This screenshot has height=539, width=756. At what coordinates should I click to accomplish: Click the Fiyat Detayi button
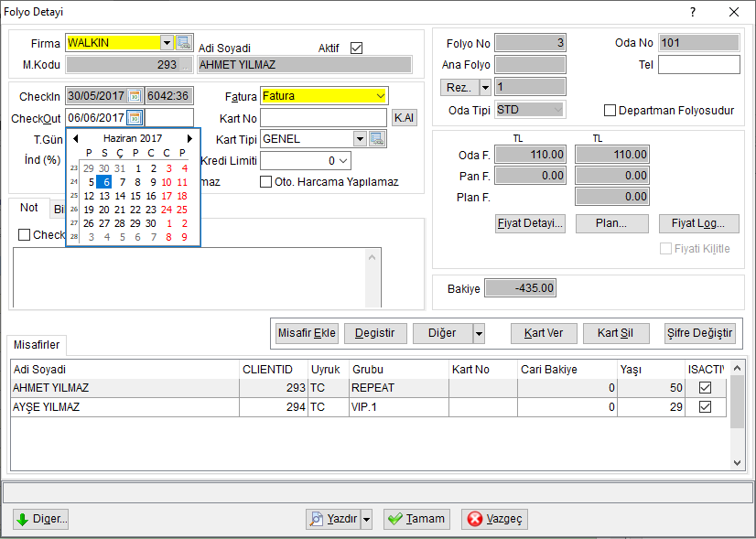(530, 223)
